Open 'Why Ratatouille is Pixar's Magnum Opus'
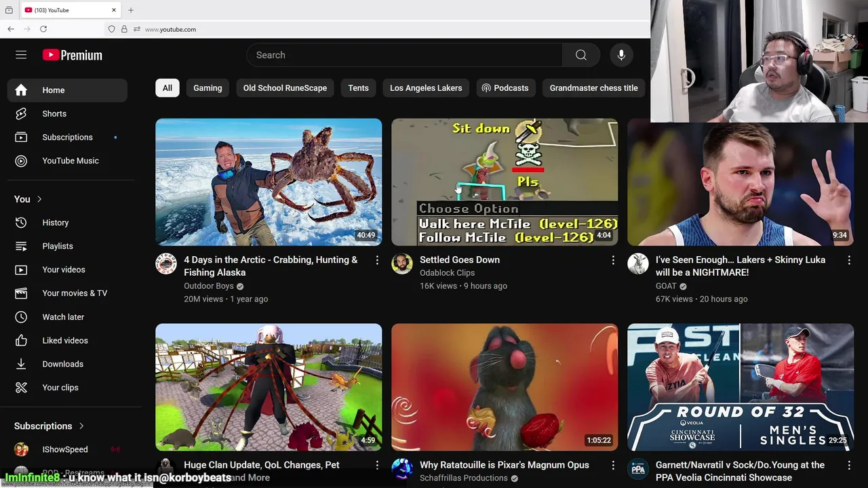 (x=505, y=465)
